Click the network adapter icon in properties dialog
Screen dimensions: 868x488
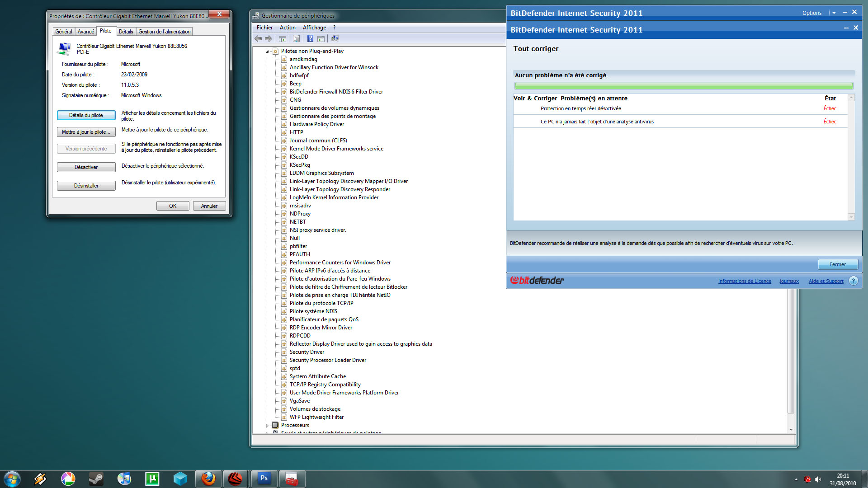coord(65,48)
